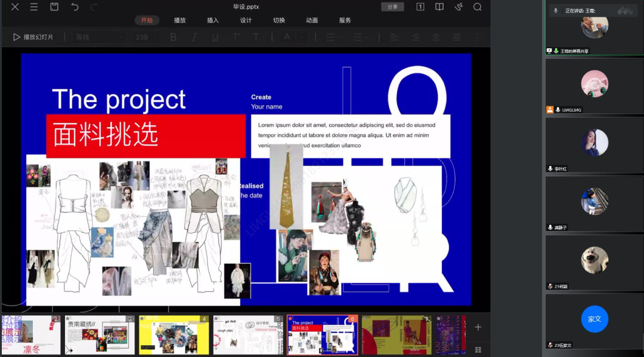This screenshot has height=357, width=644.
Task: Open the font color A picker
Action: click(x=287, y=37)
